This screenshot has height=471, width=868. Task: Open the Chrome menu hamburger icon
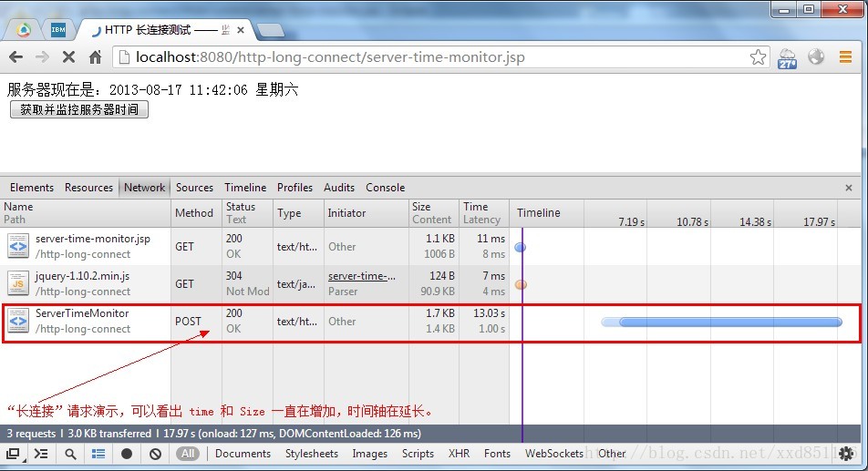click(x=845, y=56)
